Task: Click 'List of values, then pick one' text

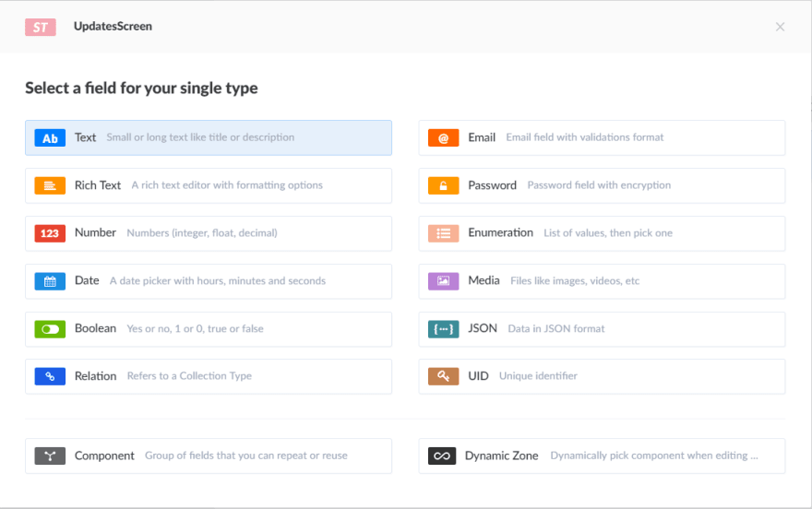Action: point(608,232)
